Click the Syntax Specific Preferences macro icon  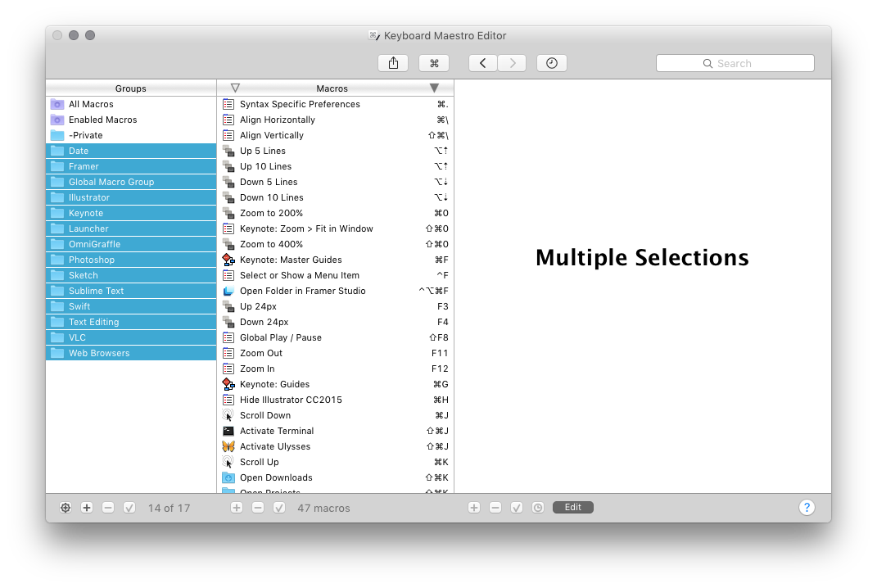[228, 104]
